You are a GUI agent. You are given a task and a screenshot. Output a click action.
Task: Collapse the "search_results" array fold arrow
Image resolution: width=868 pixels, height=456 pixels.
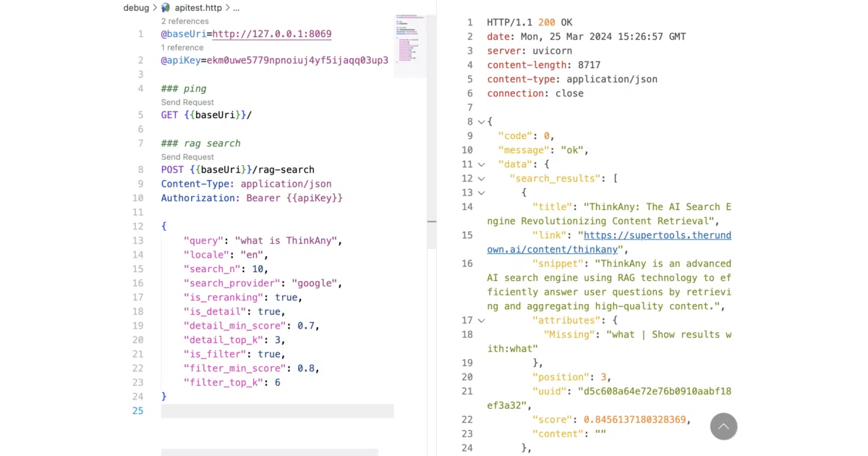click(482, 179)
